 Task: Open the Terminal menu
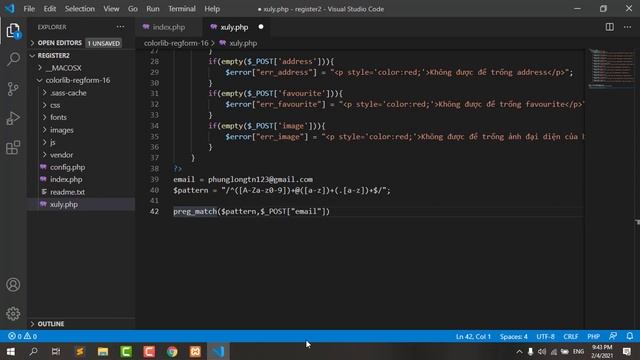tap(182, 9)
